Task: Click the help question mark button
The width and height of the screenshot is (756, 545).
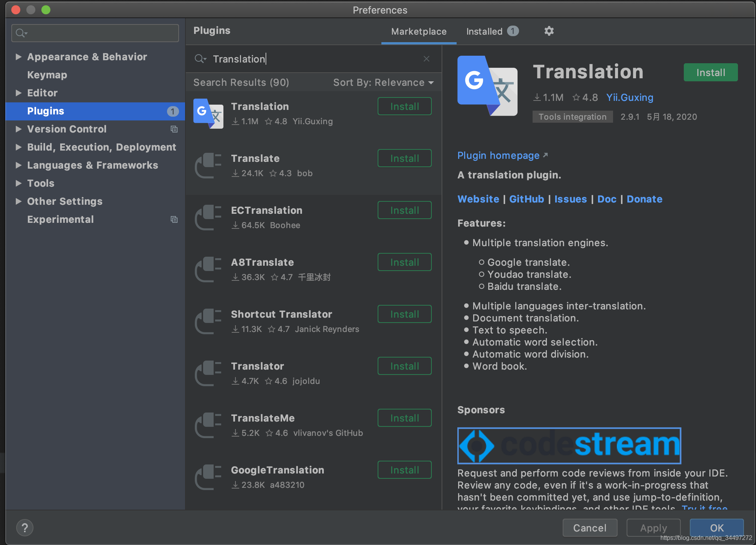Action: [x=25, y=528]
